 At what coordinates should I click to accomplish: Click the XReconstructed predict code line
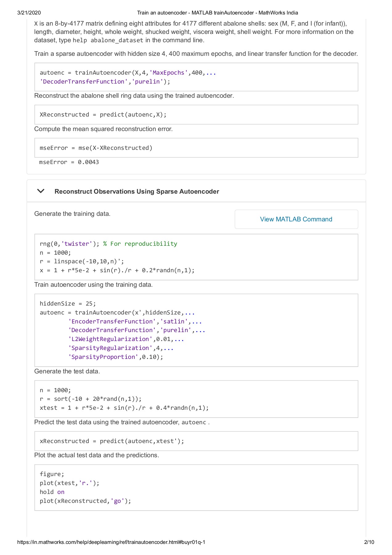pyautogui.click(x=103, y=115)
